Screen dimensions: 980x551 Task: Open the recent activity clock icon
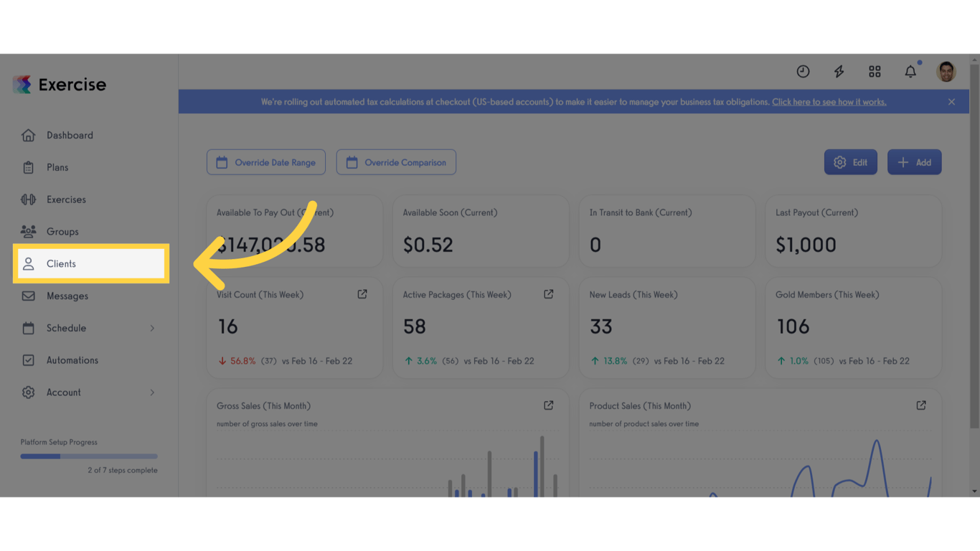(803, 71)
